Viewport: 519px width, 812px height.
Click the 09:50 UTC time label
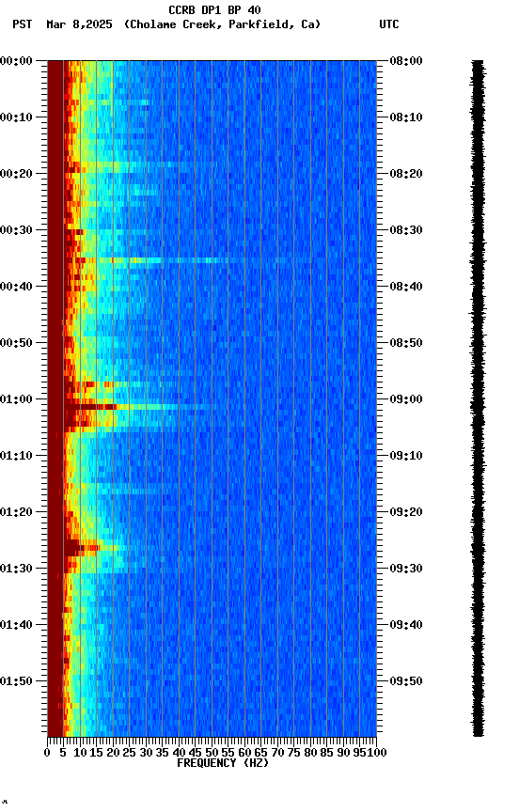(406, 681)
